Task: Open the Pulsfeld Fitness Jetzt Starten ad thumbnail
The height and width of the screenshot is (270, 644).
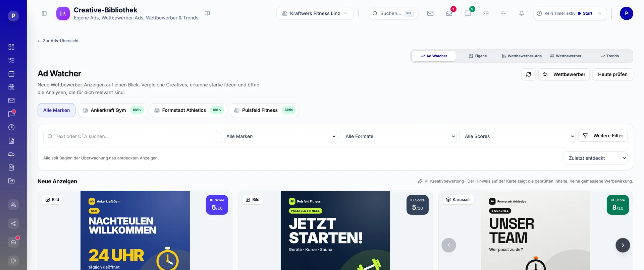Action: 335,230
